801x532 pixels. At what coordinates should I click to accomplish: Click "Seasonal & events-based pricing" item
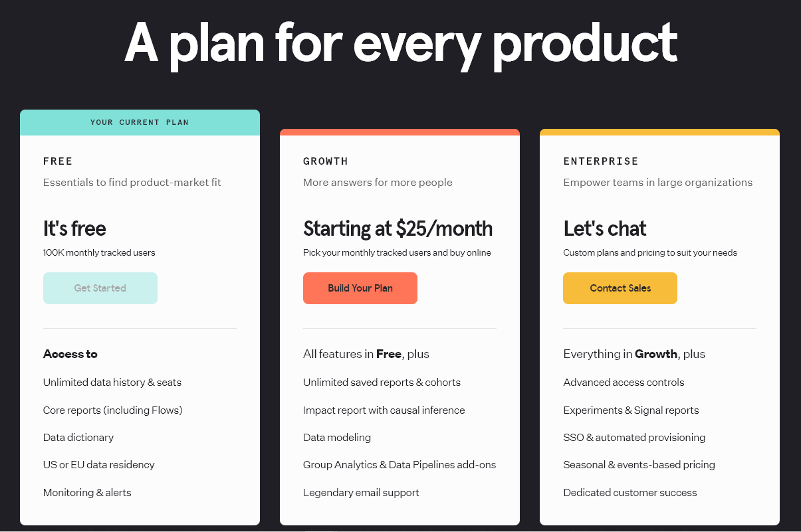point(639,465)
